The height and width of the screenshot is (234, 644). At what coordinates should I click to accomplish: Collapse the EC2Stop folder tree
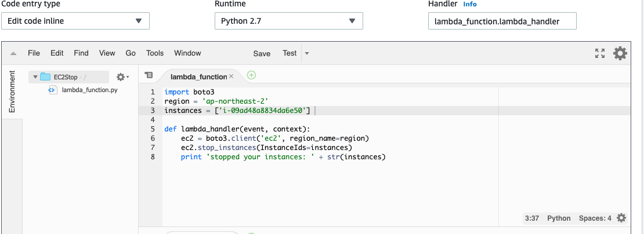[35, 77]
